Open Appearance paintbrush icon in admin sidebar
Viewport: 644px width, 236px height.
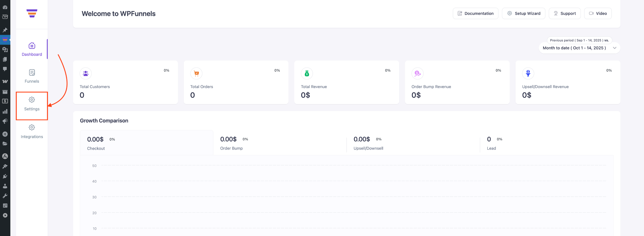pos(5,166)
